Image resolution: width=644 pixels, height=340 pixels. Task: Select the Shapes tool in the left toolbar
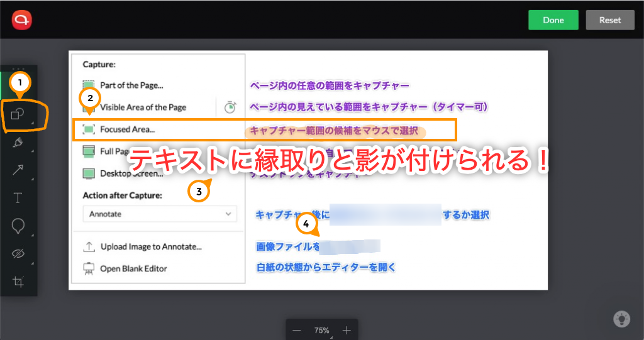click(18, 115)
